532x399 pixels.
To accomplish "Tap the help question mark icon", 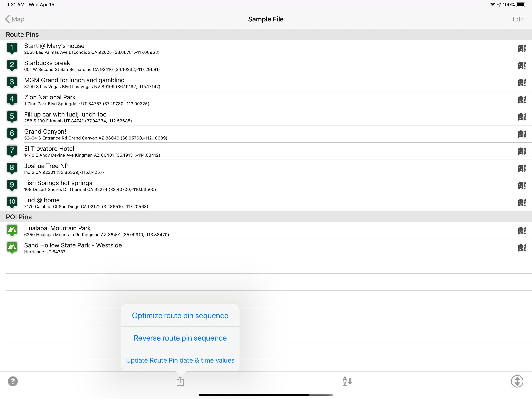I will (13, 381).
